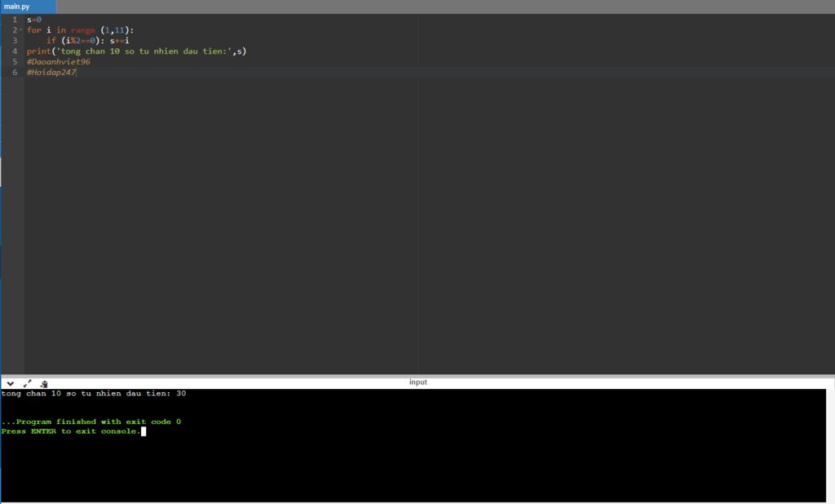This screenshot has width=835, height=504.
Task: Click the '#Hoidap247' comment line
Action: 51,73
